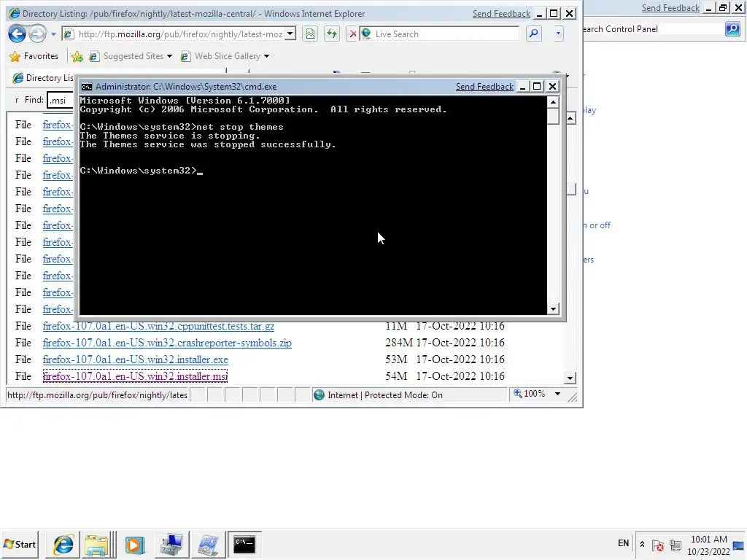The width and height of the screenshot is (747, 560).
Task: Expand the Web Slice Gallery dropdown arrow
Action: click(x=266, y=56)
